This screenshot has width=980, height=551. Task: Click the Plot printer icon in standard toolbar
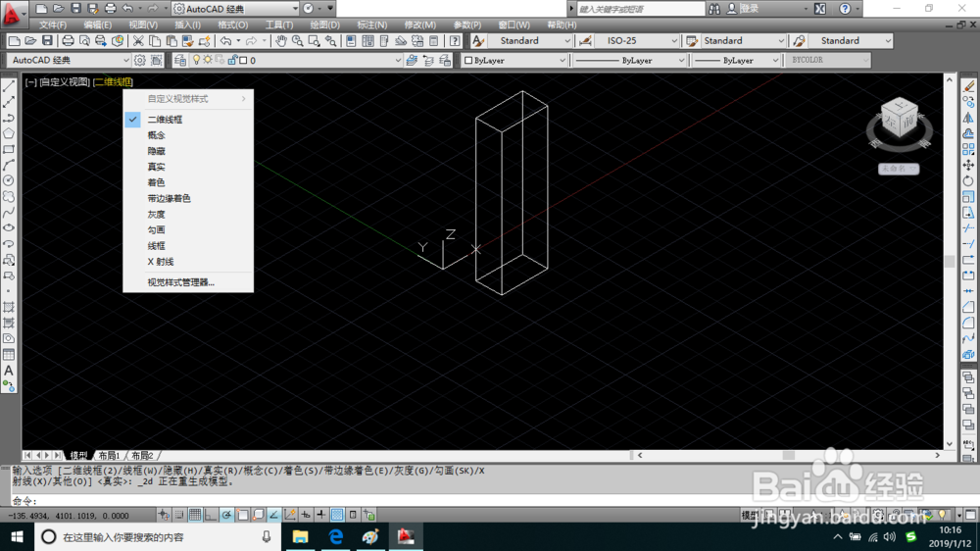point(68,41)
